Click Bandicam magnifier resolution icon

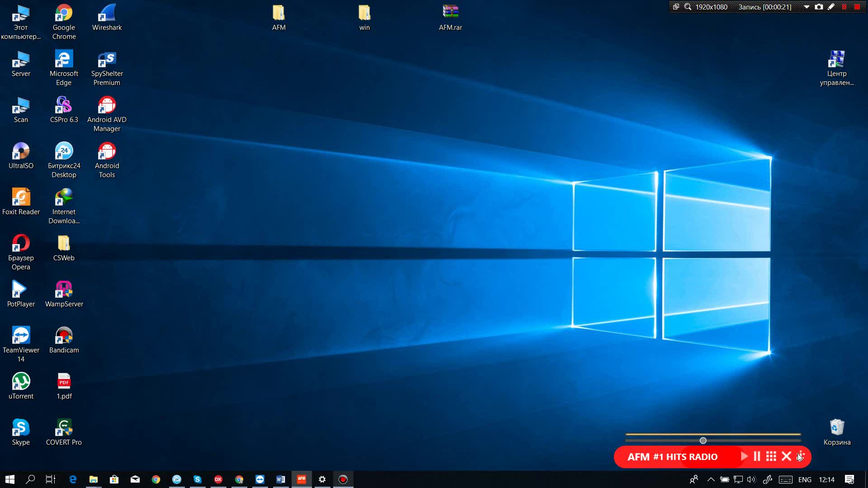pos(688,7)
